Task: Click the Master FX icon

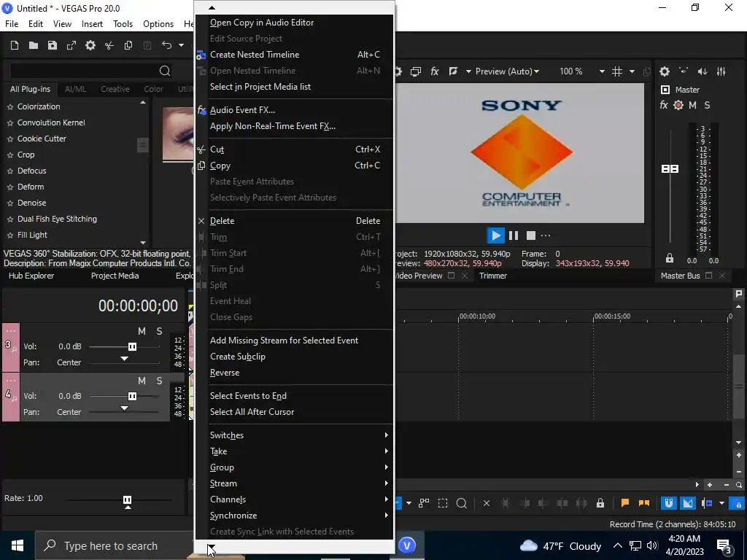Action: pyautogui.click(x=664, y=105)
